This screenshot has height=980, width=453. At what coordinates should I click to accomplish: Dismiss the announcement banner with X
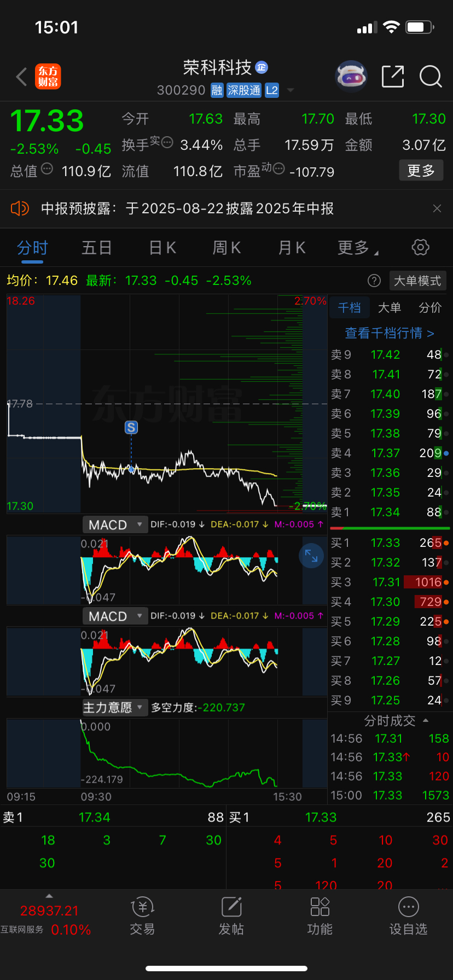(437, 208)
